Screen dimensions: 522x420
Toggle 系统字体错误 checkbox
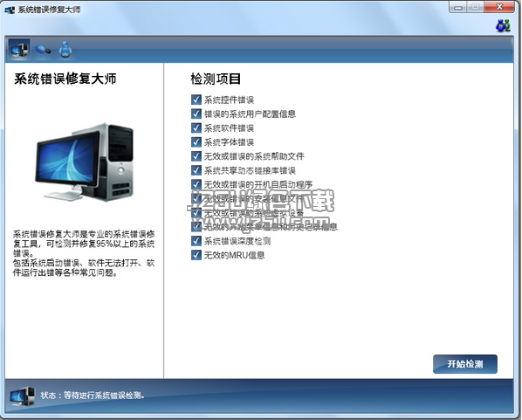click(x=196, y=141)
